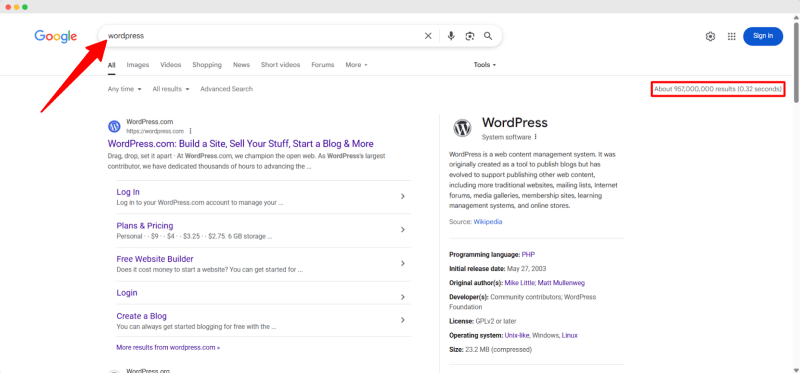
Task: Open the Any time filter dropdown
Action: pyautogui.click(x=124, y=89)
